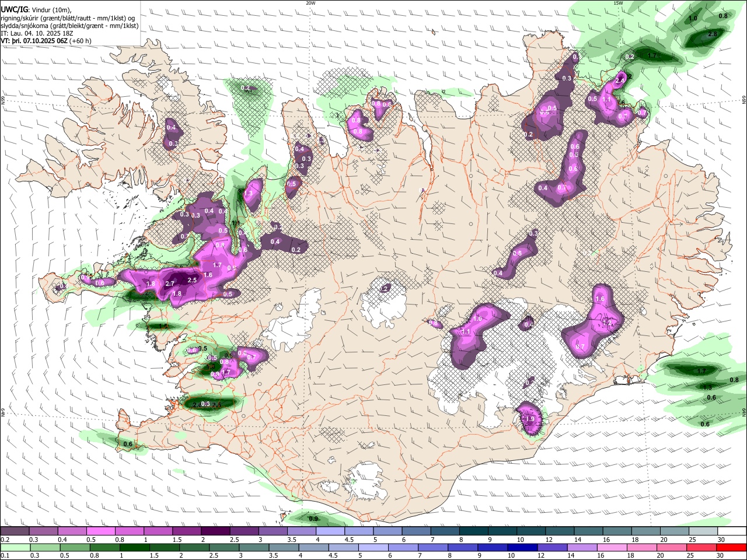Image resolution: width=747 pixels, height=560 pixels.
Task: Click the '0.2' label starting the snow legend
Action: [5, 540]
